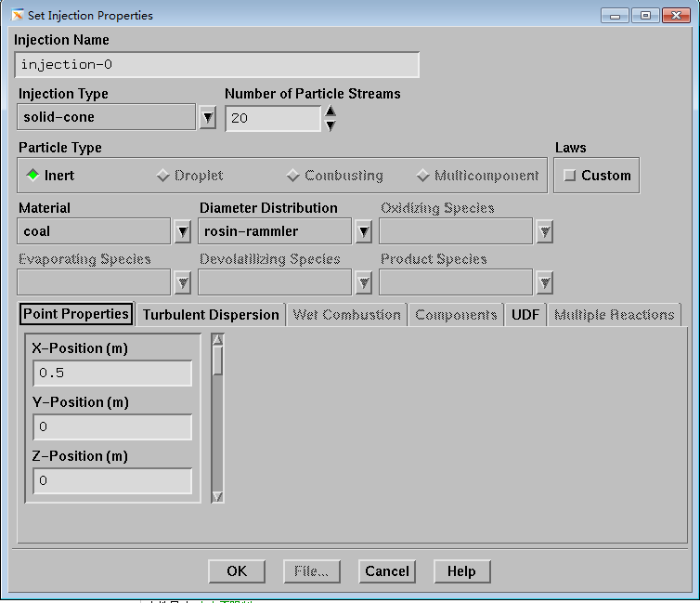Open the Injection Type dropdown

coord(208,118)
